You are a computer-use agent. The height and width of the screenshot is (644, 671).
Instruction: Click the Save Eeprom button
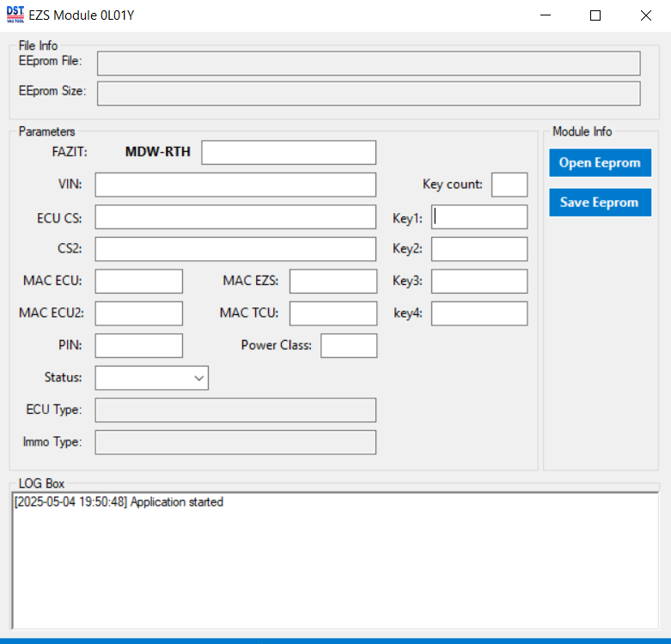click(600, 203)
